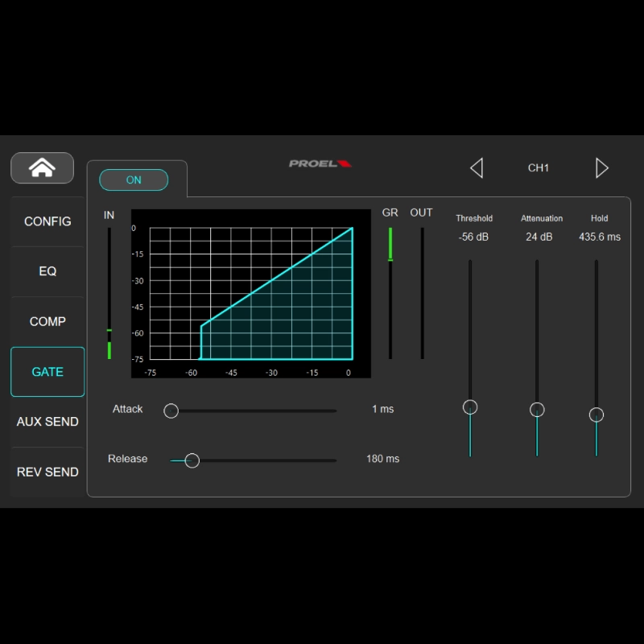The width and height of the screenshot is (644, 644).
Task: Toggle the gate ON switch
Action: pos(133,180)
